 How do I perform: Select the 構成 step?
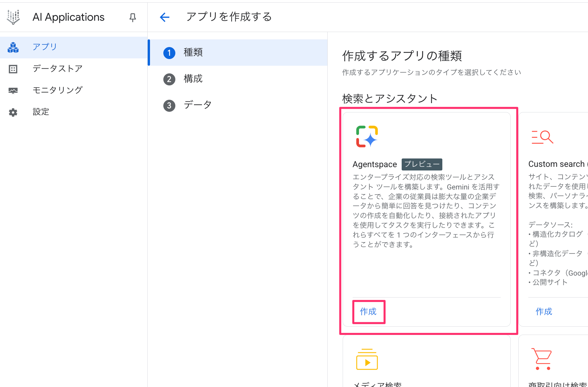click(x=238, y=79)
